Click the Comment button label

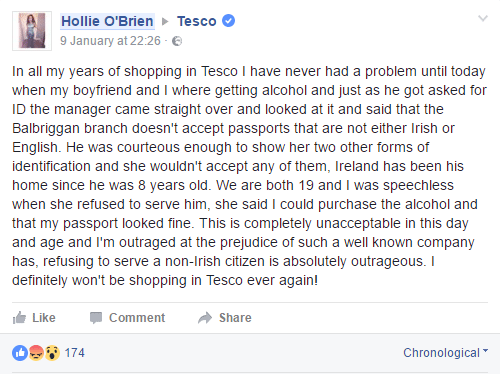(137, 318)
